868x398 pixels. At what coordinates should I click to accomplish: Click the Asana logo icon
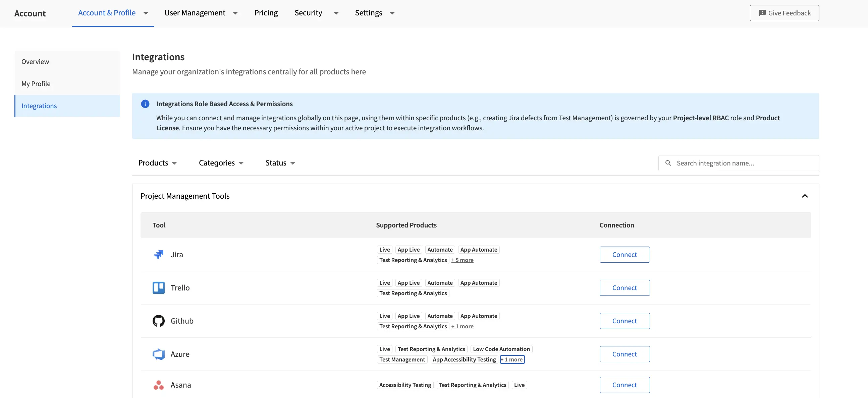tap(159, 385)
